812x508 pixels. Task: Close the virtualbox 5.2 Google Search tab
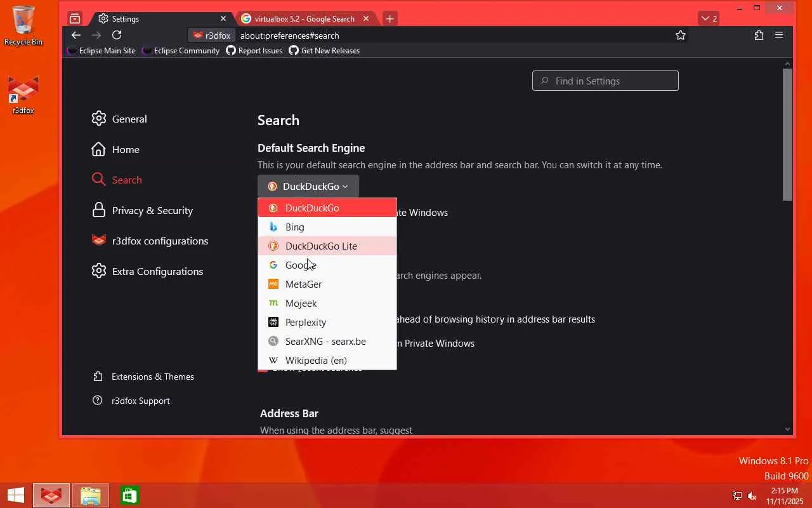point(367,18)
